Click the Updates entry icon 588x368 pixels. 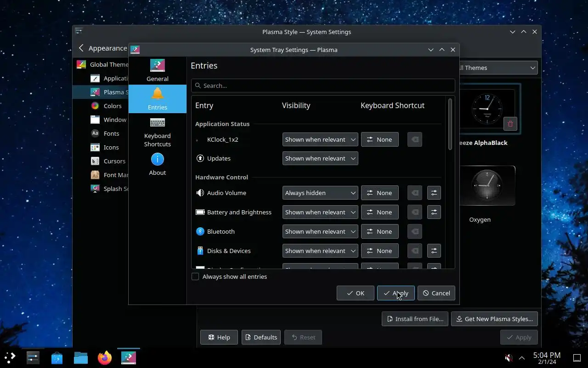point(200,158)
